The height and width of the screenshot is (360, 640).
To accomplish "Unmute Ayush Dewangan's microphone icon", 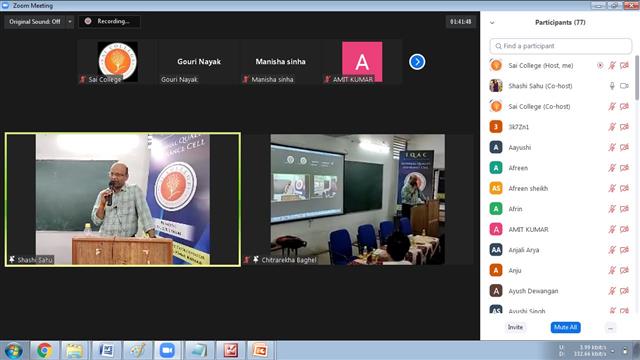I will [612, 291].
